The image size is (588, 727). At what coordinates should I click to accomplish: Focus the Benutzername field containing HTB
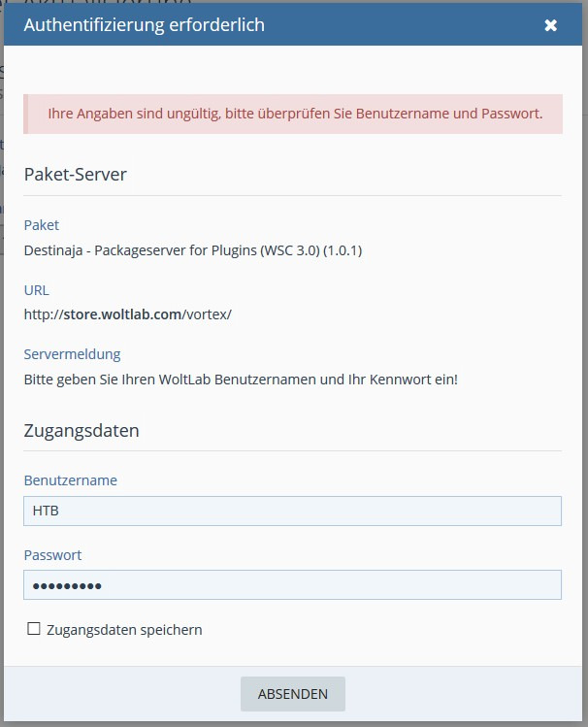(292, 512)
